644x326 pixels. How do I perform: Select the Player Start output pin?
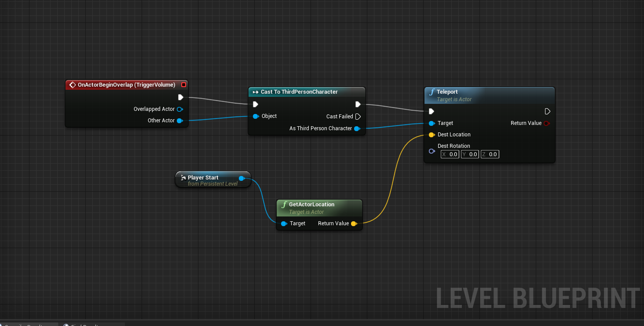click(x=241, y=178)
